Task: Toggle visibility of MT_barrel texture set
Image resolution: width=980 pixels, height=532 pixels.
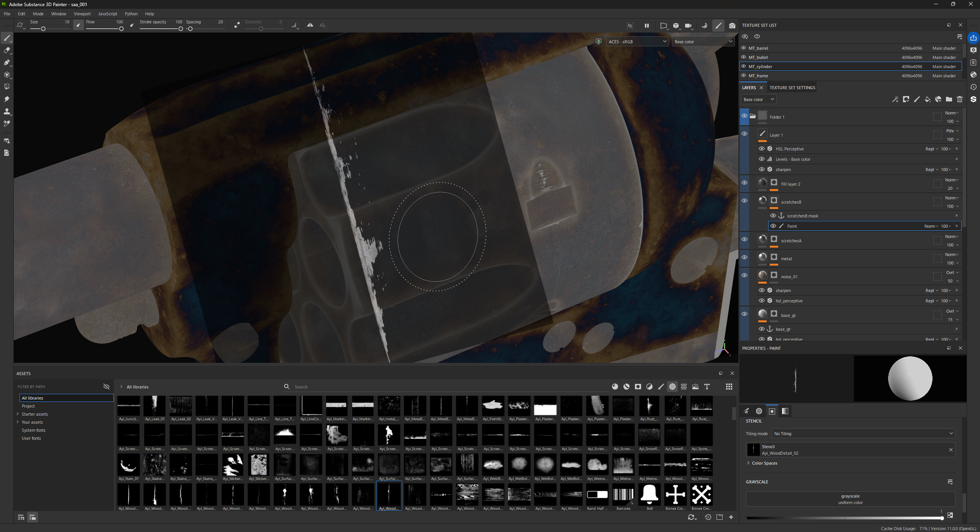Action: click(743, 48)
